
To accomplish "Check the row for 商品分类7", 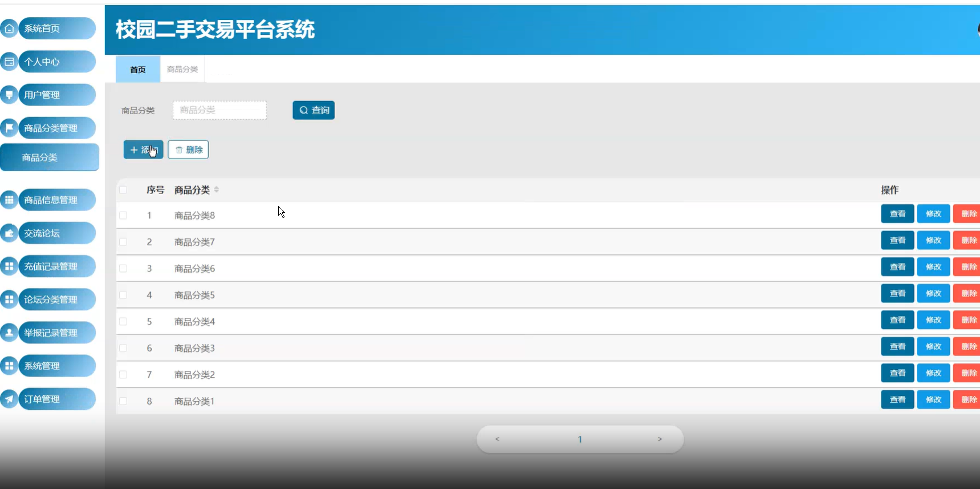I will click(123, 242).
